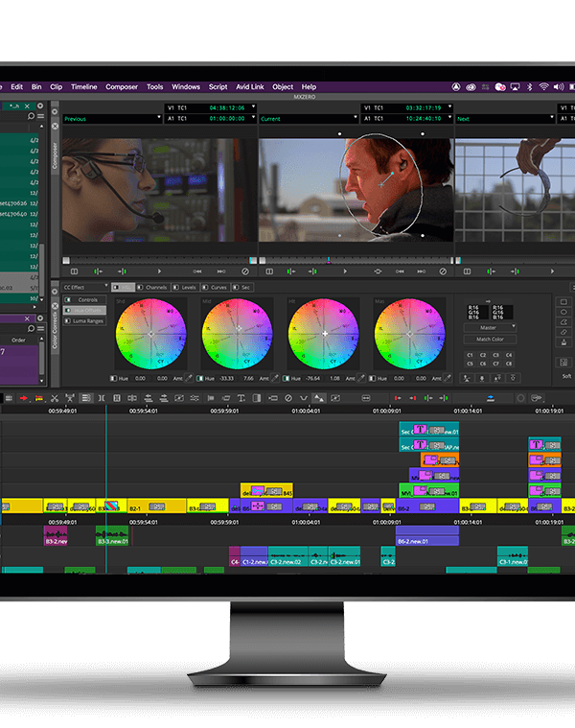This screenshot has height=728, width=575.
Task: Open the Timeline menu
Action: [x=84, y=87]
